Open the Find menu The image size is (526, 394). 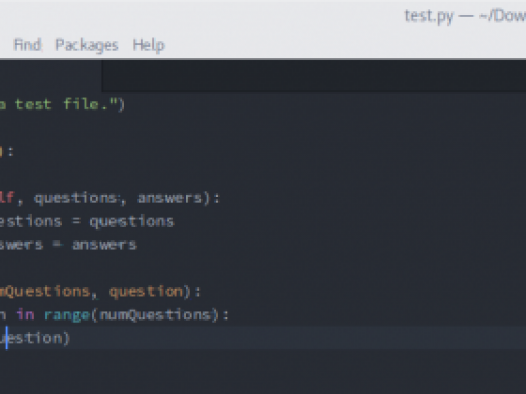coord(27,45)
